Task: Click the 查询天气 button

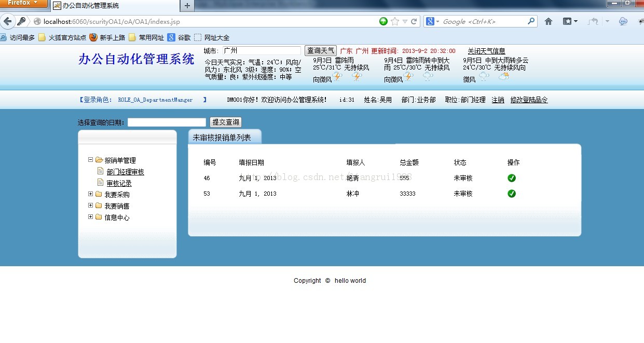Action: (x=321, y=51)
